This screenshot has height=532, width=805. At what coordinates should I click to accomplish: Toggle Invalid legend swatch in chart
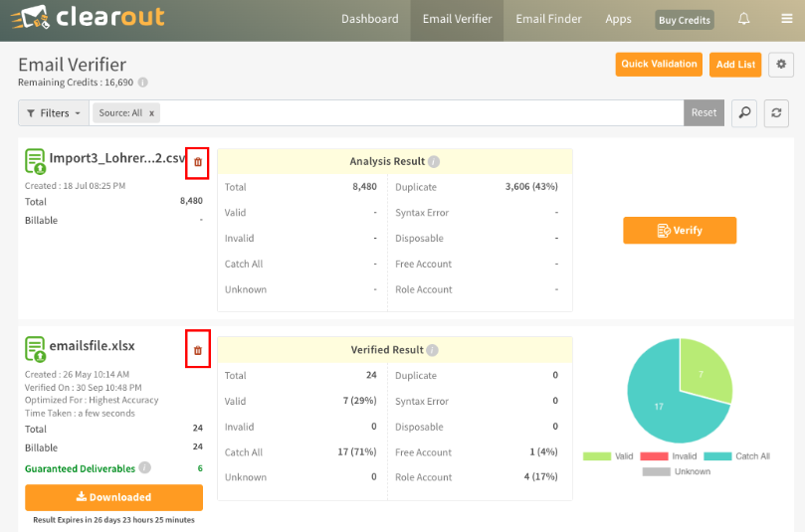coord(654,456)
